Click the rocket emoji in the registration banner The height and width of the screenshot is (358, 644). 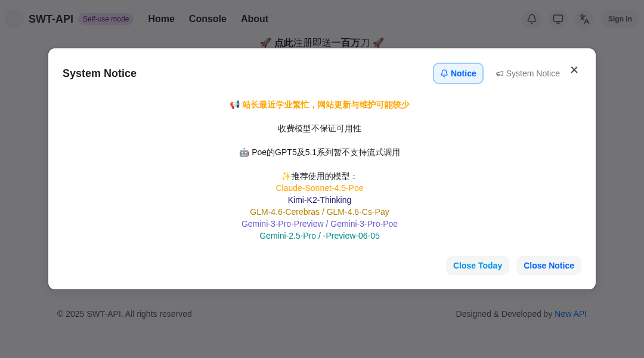coord(266,42)
